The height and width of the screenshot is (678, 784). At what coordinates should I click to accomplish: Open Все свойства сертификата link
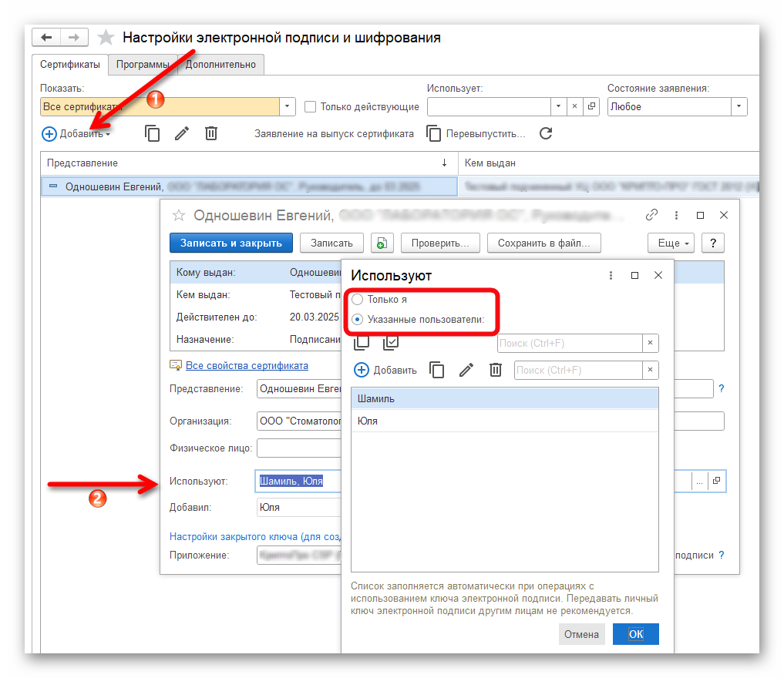247,366
